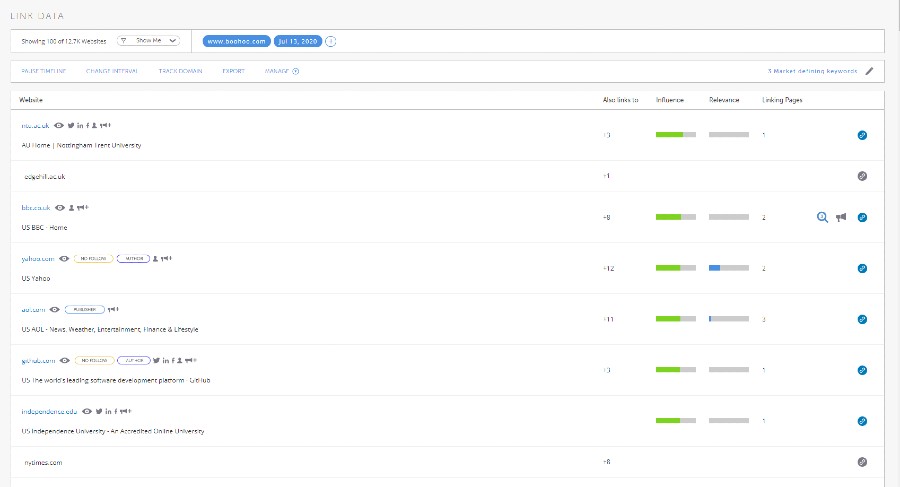The image size is (900, 487).
Task: Open the Show Me filter dropdown
Action: pos(148,41)
